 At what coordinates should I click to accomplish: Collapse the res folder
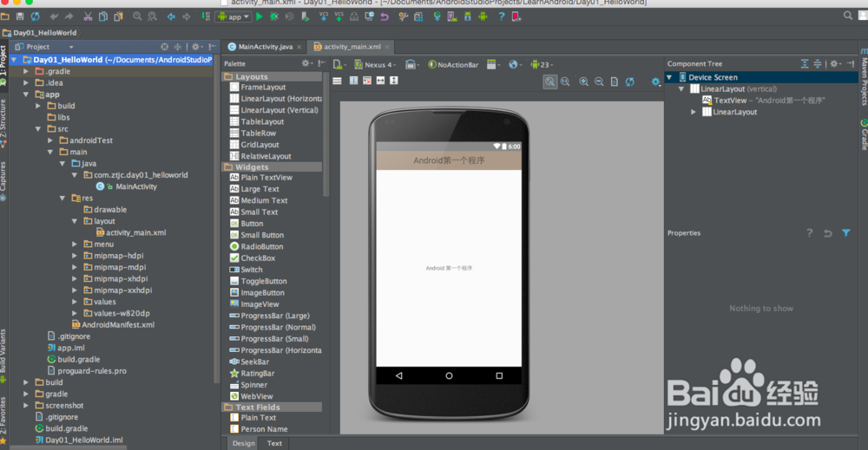62,198
